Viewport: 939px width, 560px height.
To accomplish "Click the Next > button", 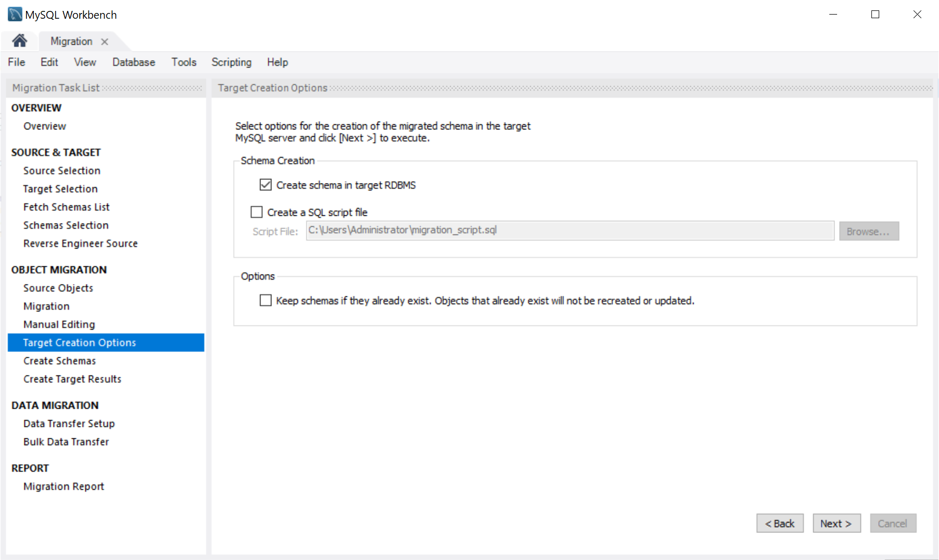I will 836,524.
